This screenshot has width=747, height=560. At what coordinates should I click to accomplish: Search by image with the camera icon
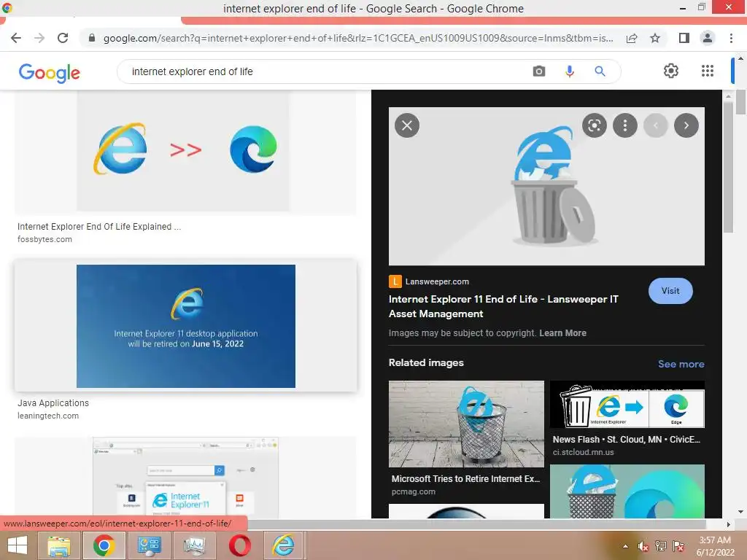coord(539,71)
